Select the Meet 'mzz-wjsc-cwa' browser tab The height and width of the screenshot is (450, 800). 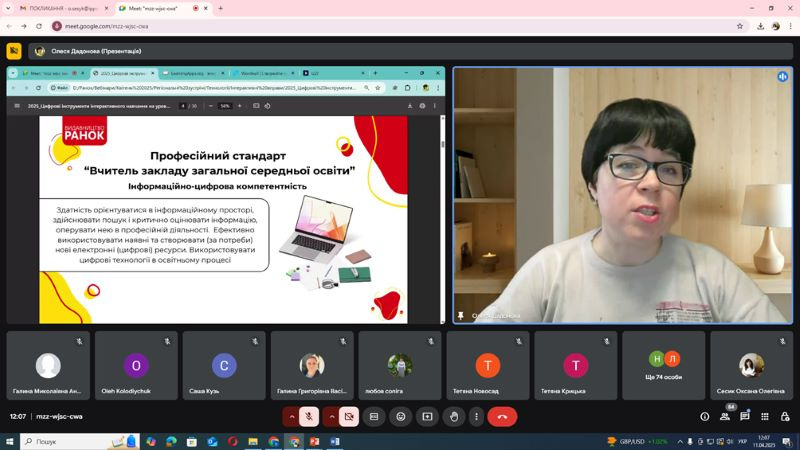156,8
